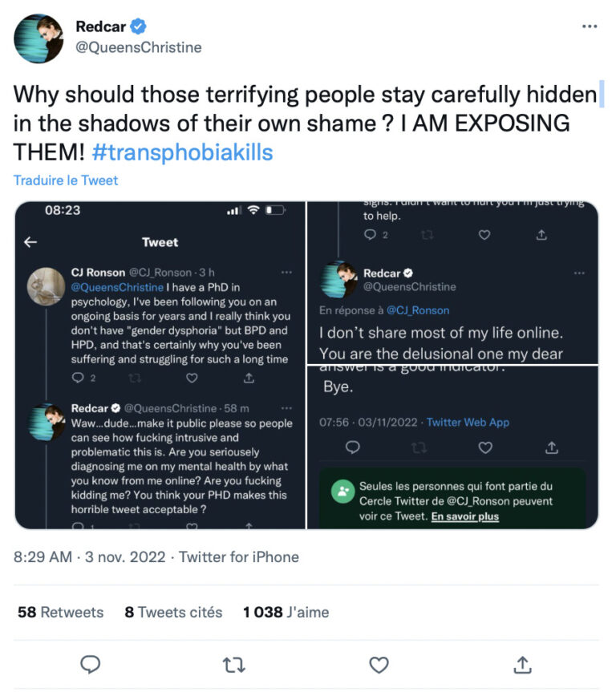The height and width of the screenshot is (692, 616).
Task: Click the blue verified badge beside Redcar
Action: pos(139,26)
